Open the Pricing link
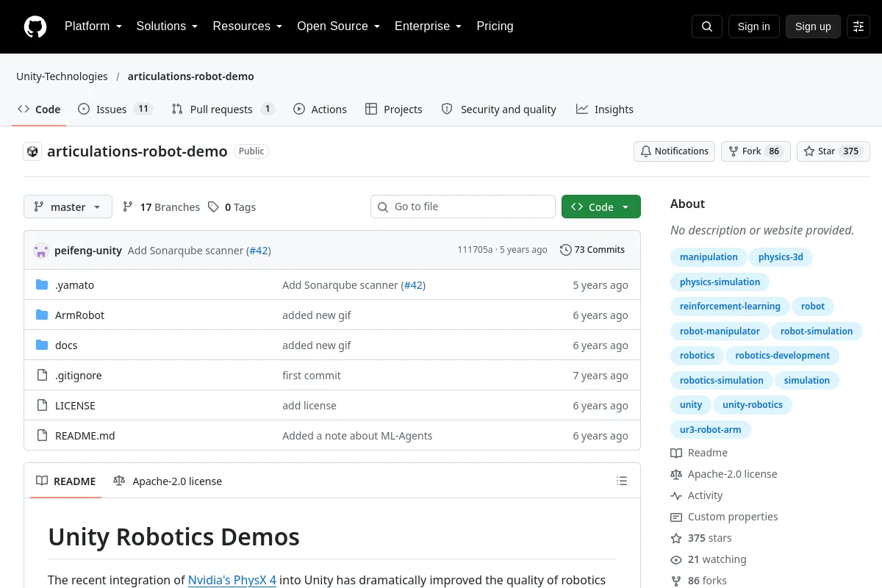 pyautogui.click(x=495, y=26)
